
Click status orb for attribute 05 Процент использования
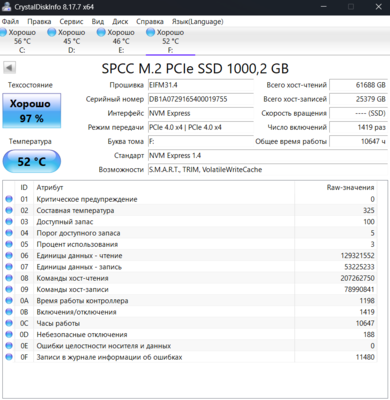pos(9,244)
